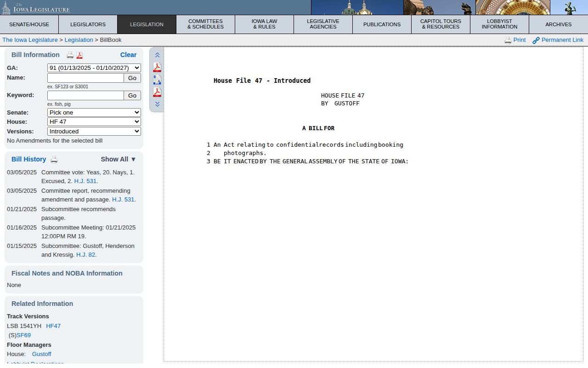Print the Bill History section
The width and height of the screenshot is (588, 368).
(54, 160)
